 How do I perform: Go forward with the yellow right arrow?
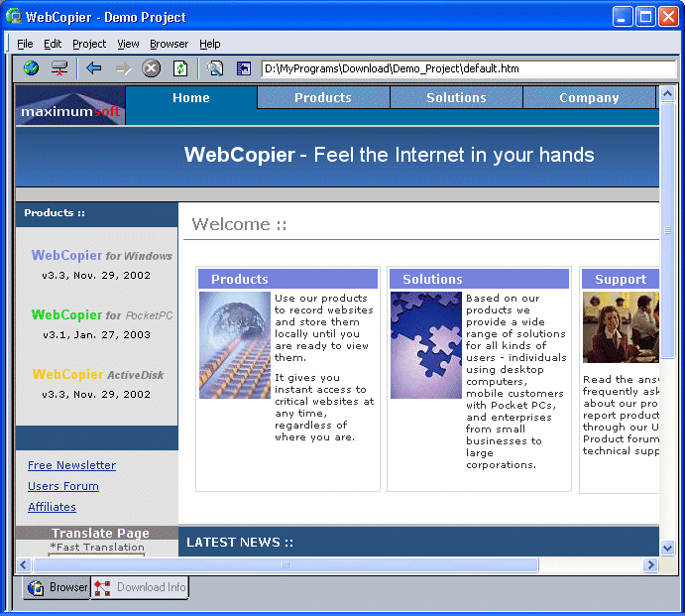pyautogui.click(x=123, y=68)
